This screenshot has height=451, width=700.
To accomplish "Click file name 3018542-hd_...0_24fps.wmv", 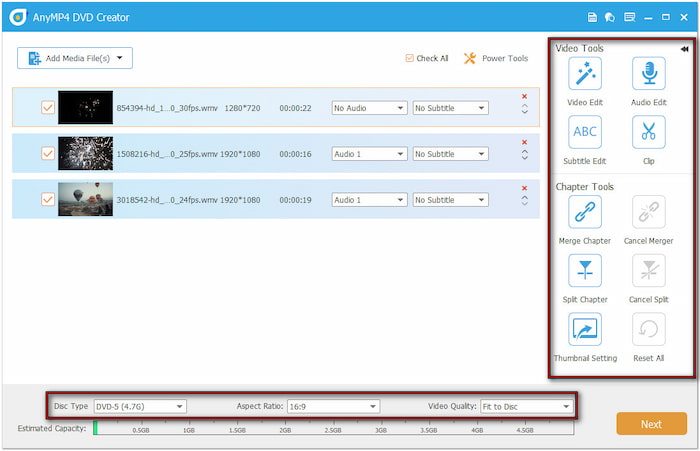I will (167, 200).
